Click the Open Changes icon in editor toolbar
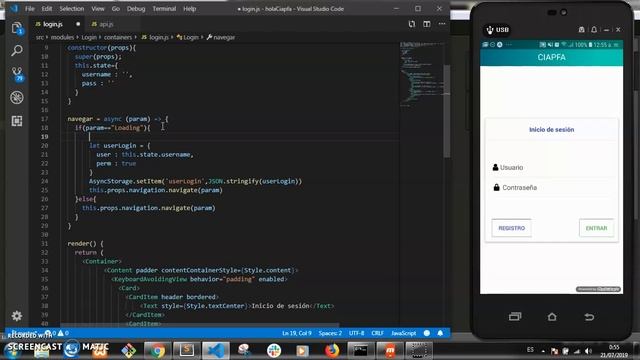640x360 pixels. [x=411, y=24]
